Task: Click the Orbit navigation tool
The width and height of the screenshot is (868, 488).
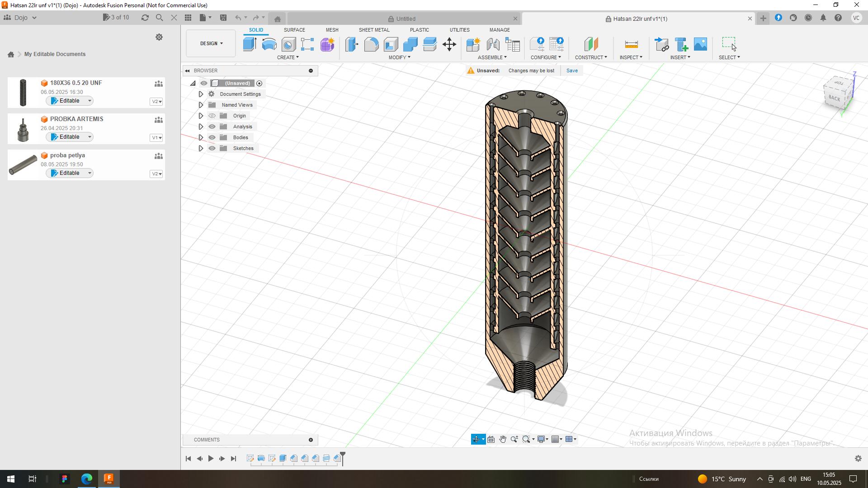Action: click(x=476, y=439)
